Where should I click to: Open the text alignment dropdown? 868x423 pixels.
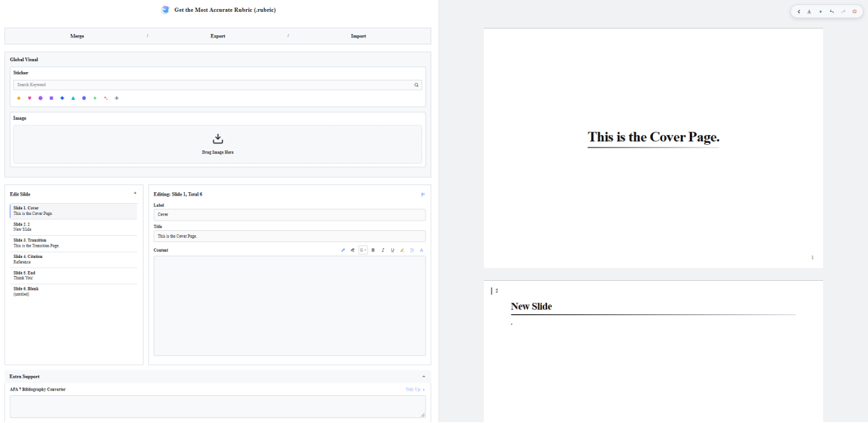coord(363,250)
